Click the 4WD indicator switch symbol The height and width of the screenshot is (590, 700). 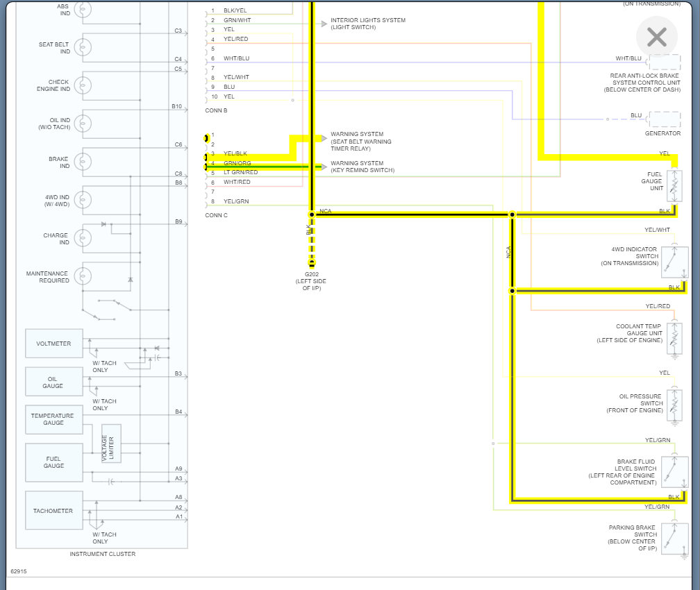point(674,262)
